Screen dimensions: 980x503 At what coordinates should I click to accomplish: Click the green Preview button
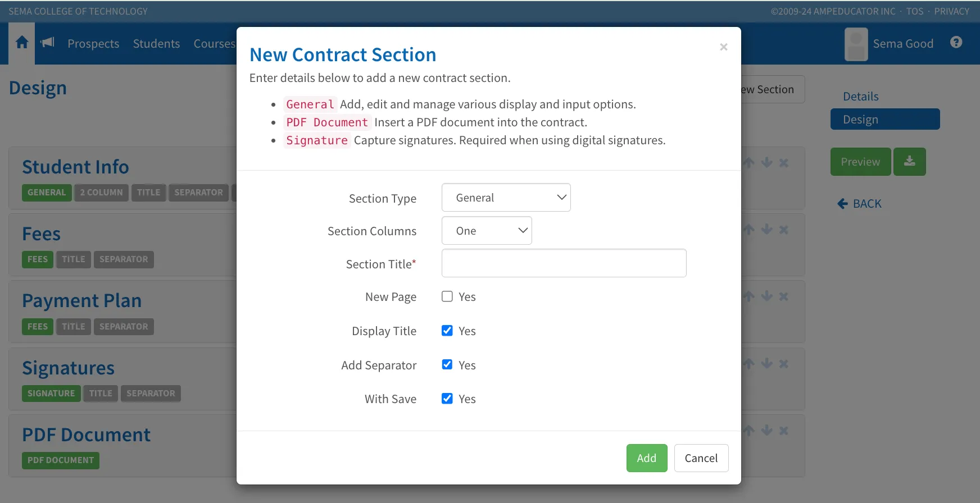click(x=861, y=162)
